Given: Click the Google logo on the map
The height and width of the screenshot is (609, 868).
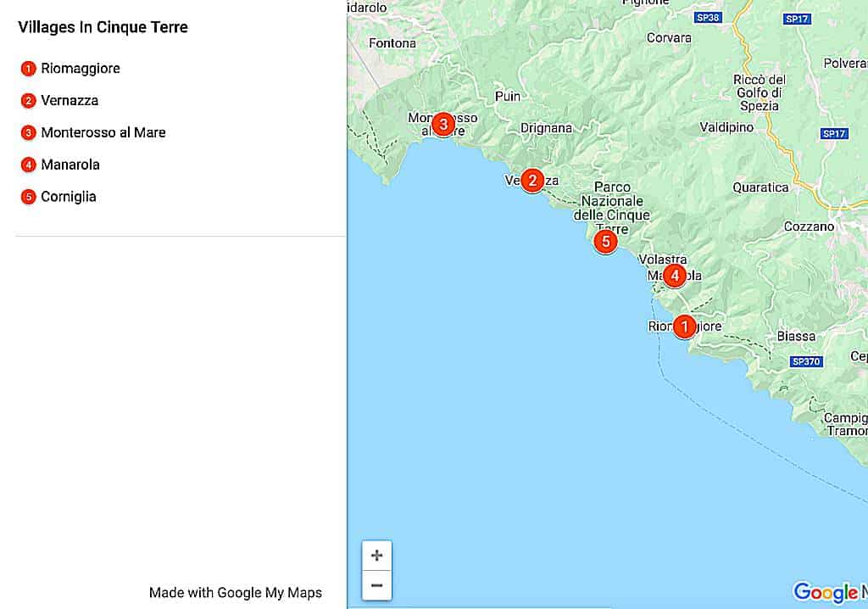Looking at the screenshot, I should tap(826, 592).
